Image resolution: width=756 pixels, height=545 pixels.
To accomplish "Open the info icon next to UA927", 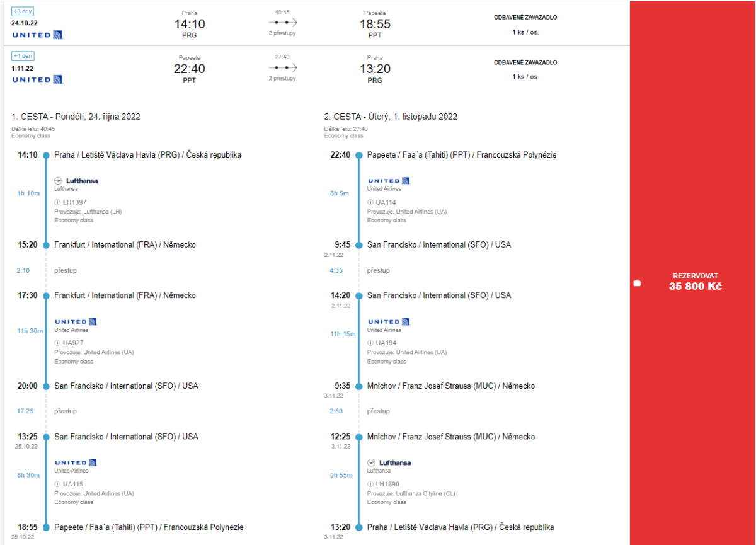I will [57, 343].
